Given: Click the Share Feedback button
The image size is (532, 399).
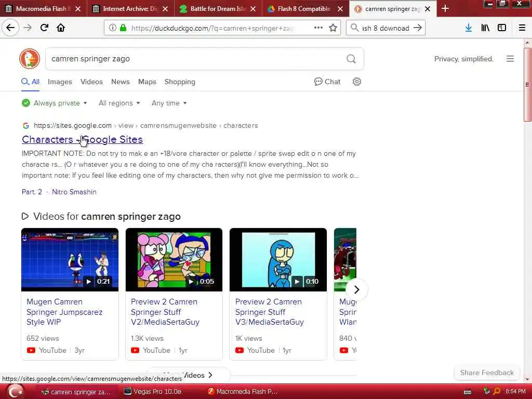Looking at the screenshot, I should pyautogui.click(x=487, y=373).
